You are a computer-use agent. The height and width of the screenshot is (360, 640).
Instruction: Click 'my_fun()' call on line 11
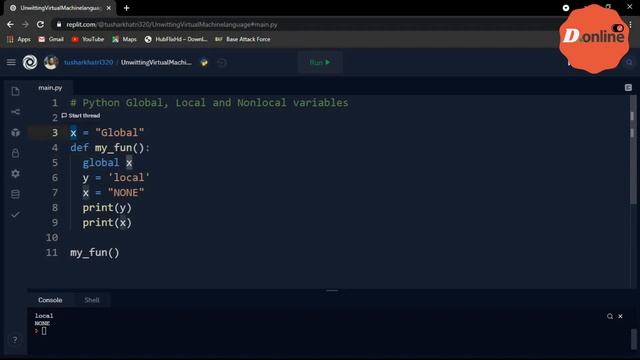[x=95, y=253]
